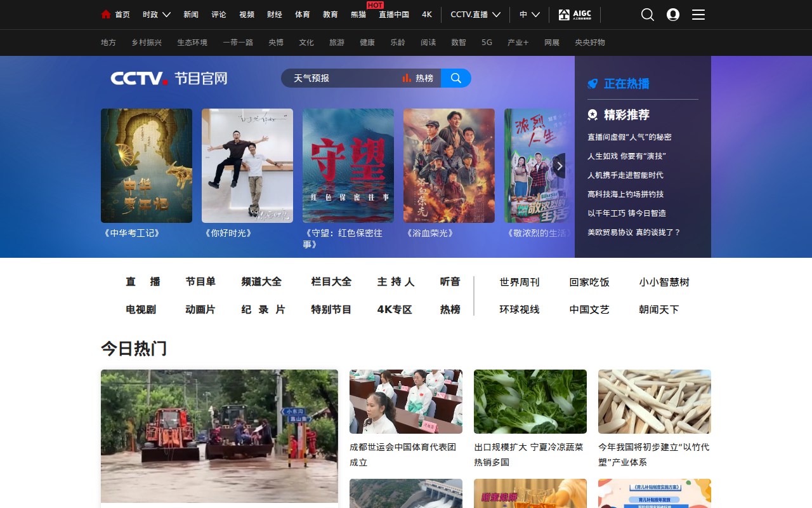The image size is (812, 508).
Task: Open the 4K menu item
Action: coord(427,15)
